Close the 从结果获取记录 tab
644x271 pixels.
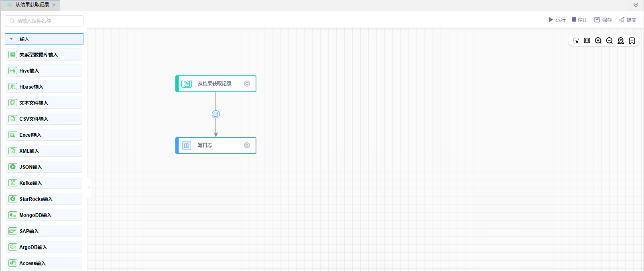point(54,5)
